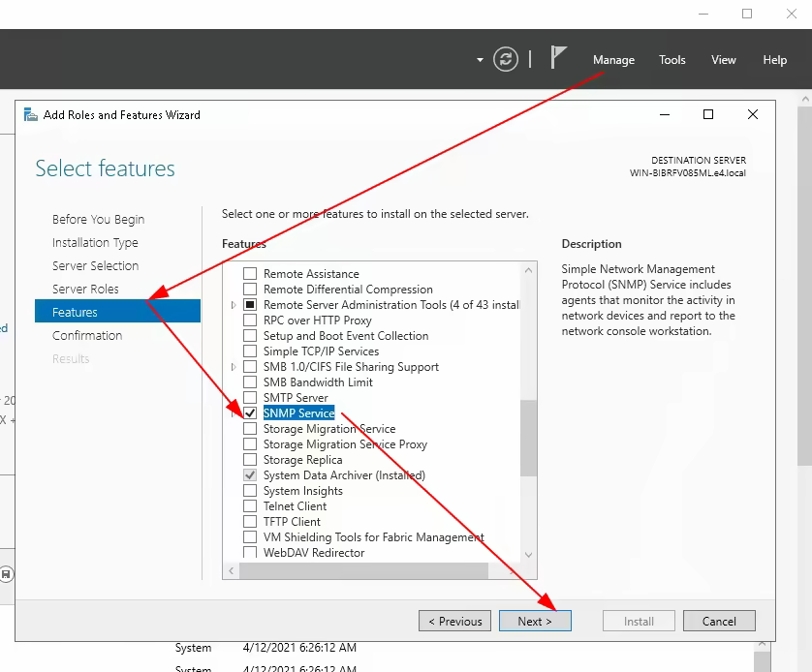Select the SNMP Service feature label

point(298,412)
